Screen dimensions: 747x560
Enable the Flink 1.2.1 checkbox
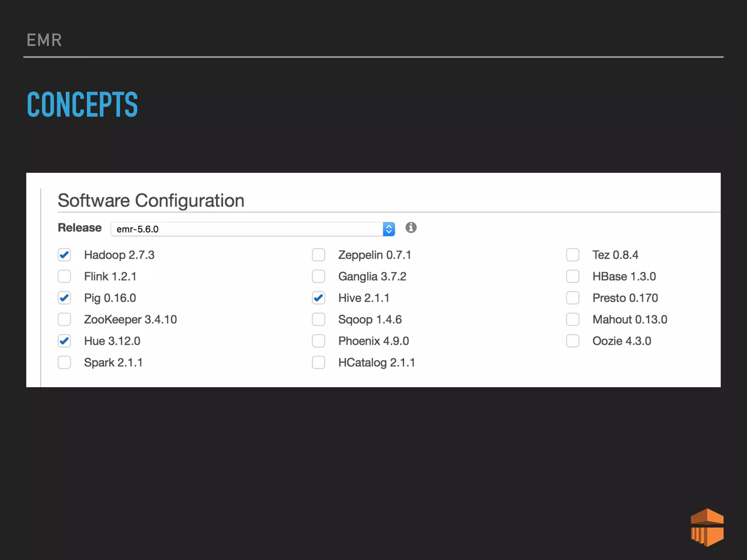(x=64, y=276)
